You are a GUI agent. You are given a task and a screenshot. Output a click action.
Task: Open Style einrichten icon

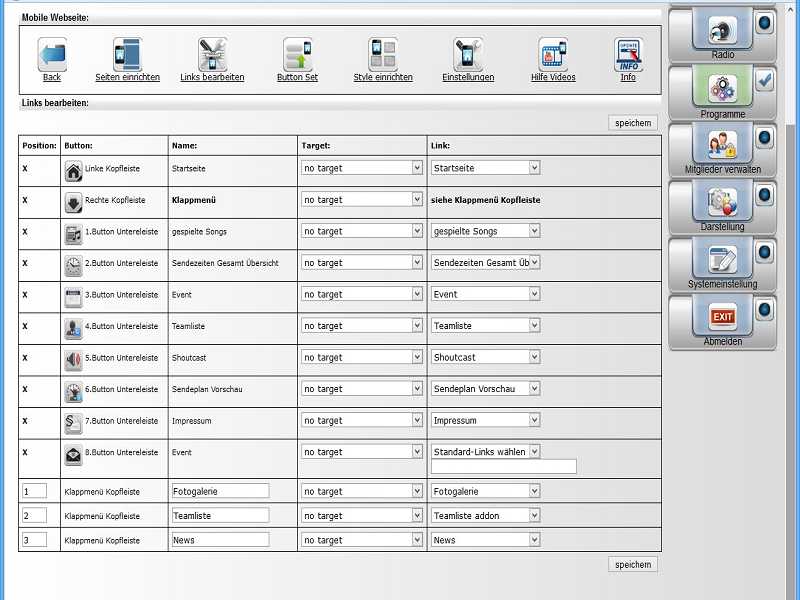click(x=382, y=54)
